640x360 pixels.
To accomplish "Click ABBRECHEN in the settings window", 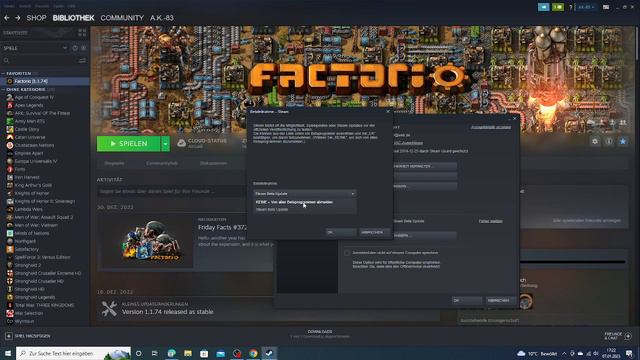I will tap(500, 300).
